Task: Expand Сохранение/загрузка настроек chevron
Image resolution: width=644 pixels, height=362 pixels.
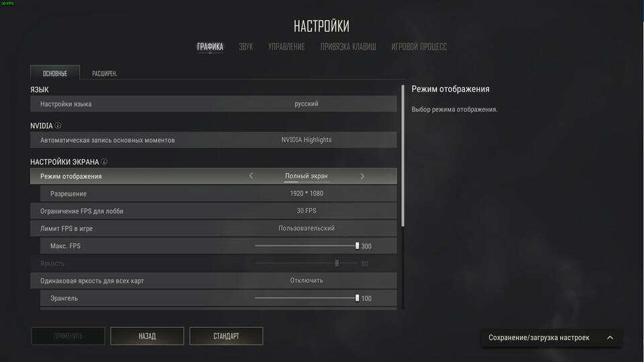Action: click(x=610, y=337)
